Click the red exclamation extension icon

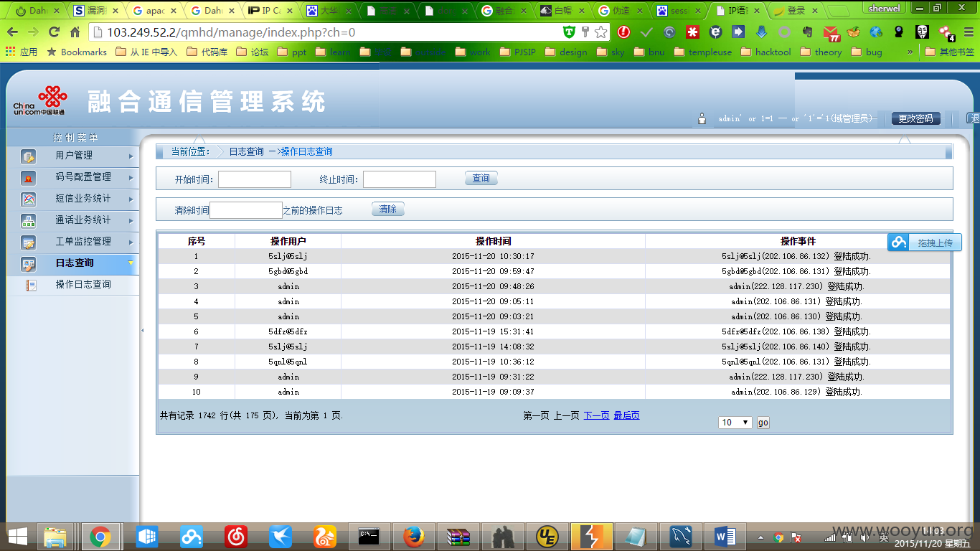click(x=623, y=32)
